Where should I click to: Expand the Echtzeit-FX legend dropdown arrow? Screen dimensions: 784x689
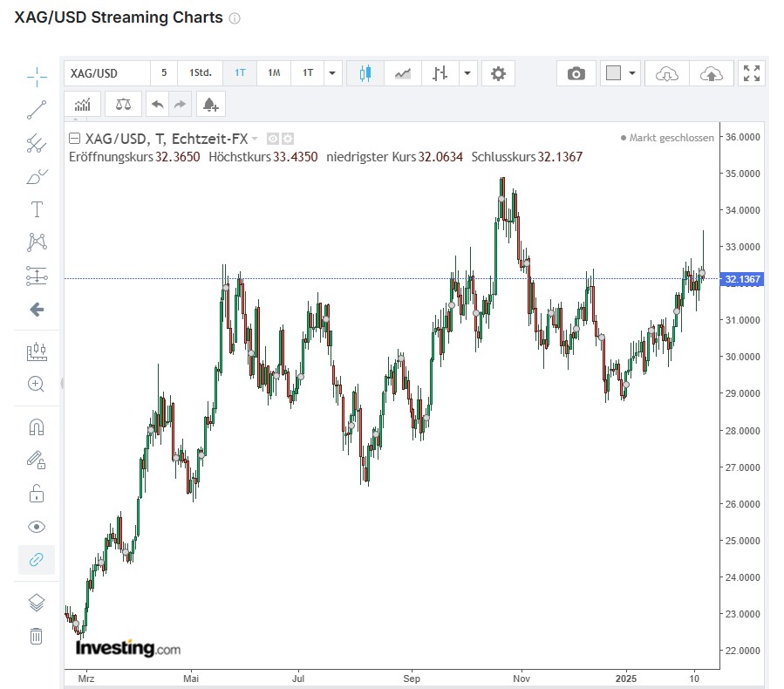pos(255,139)
